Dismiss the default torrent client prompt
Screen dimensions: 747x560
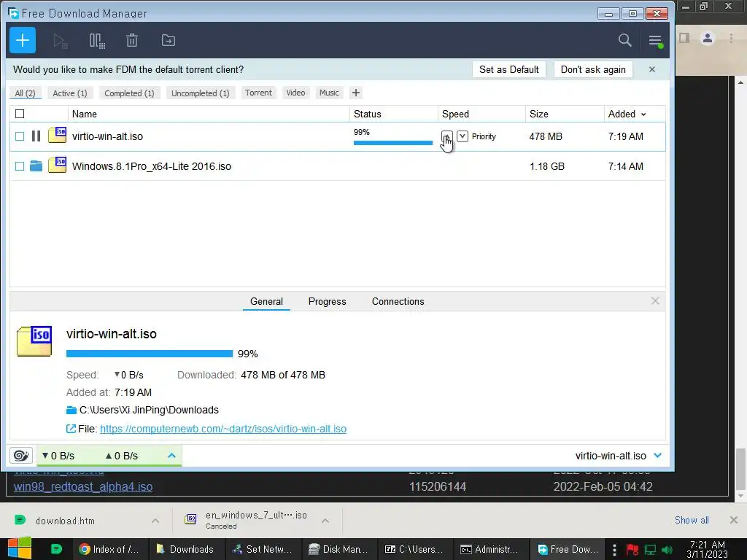652,69
